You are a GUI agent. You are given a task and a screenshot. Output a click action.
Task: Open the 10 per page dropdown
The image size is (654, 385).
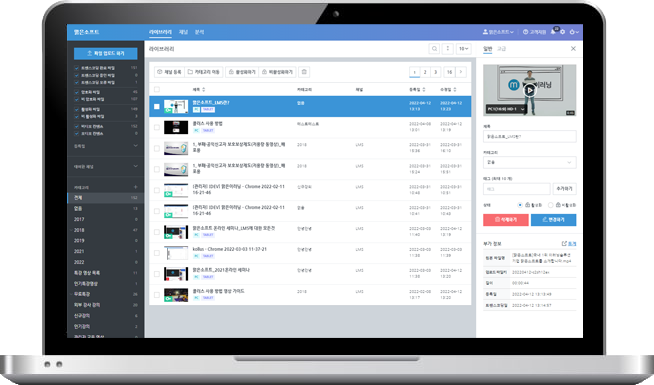coord(463,49)
